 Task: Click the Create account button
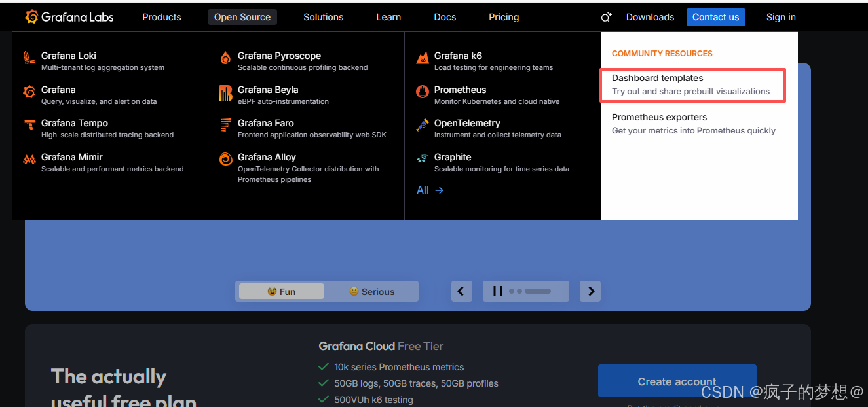point(677,381)
